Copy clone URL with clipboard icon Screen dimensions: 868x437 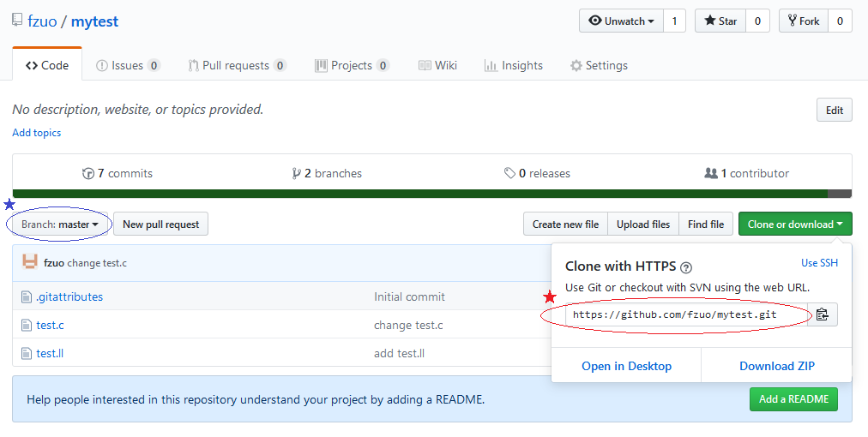pos(822,314)
